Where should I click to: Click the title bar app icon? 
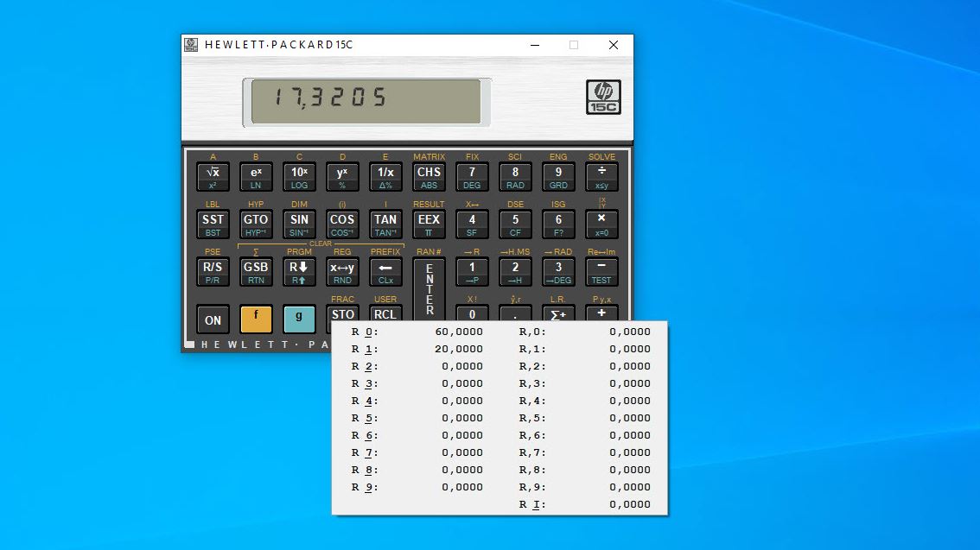coord(191,45)
